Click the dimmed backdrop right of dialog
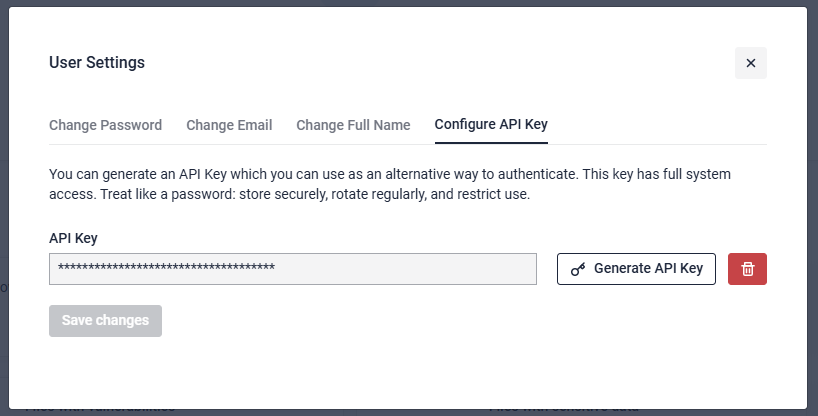This screenshot has height=416, width=818. pyautogui.click(x=812, y=200)
